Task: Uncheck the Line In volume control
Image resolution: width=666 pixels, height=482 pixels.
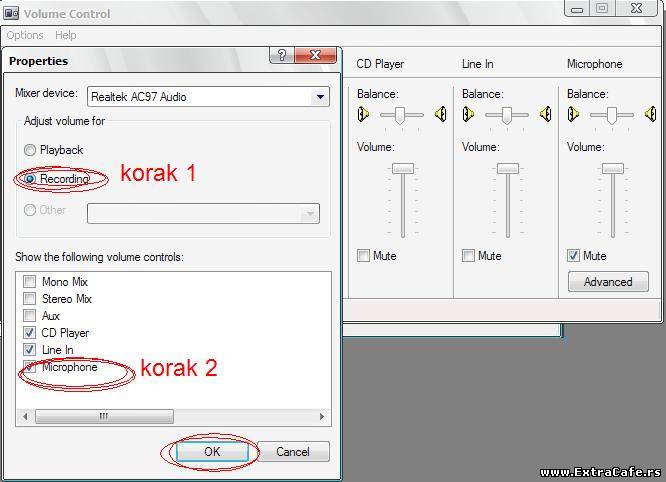Action: (x=29, y=350)
